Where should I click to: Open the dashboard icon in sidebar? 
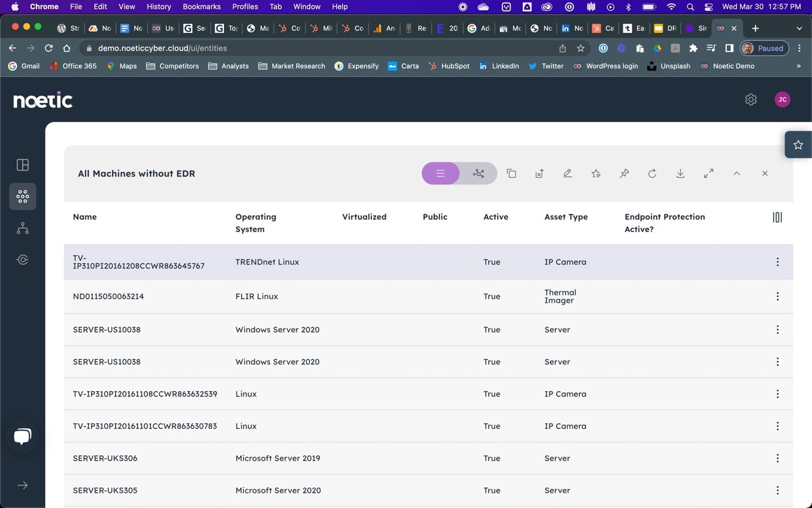tap(23, 165)
